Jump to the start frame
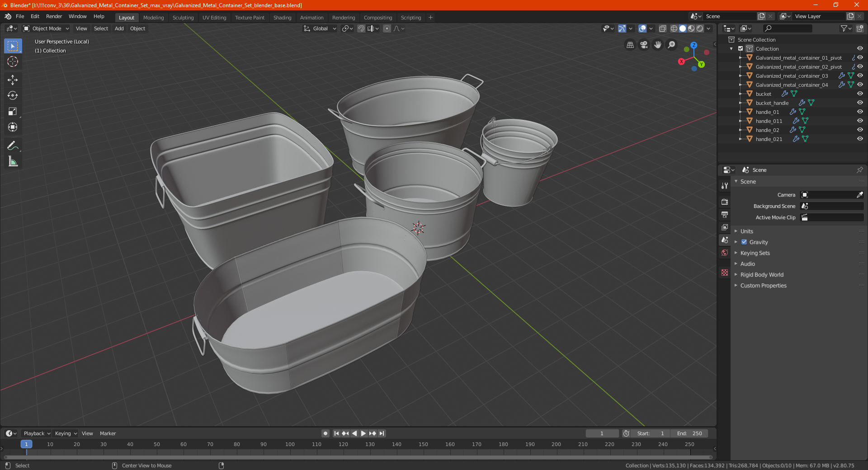Screen dimensions: 868x470 click(x=336, y=433)
